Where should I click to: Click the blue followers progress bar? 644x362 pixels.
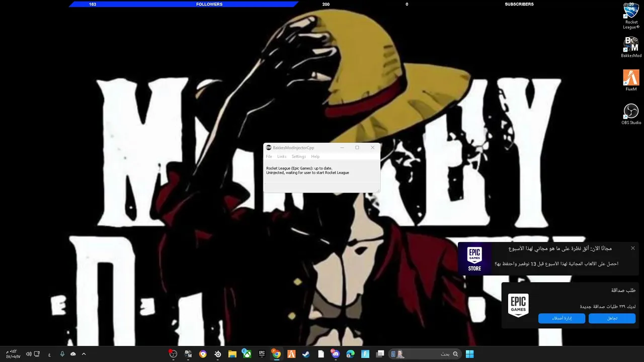(184, 4)
